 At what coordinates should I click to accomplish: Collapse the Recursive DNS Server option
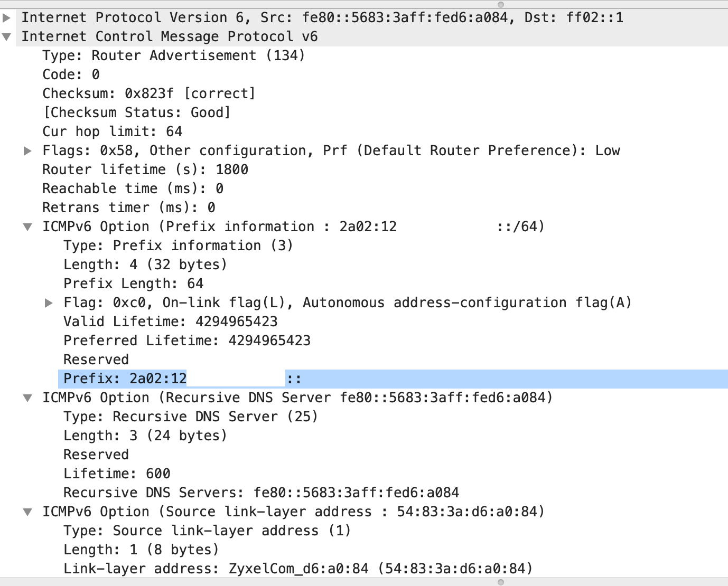click(x=27, y=398)
